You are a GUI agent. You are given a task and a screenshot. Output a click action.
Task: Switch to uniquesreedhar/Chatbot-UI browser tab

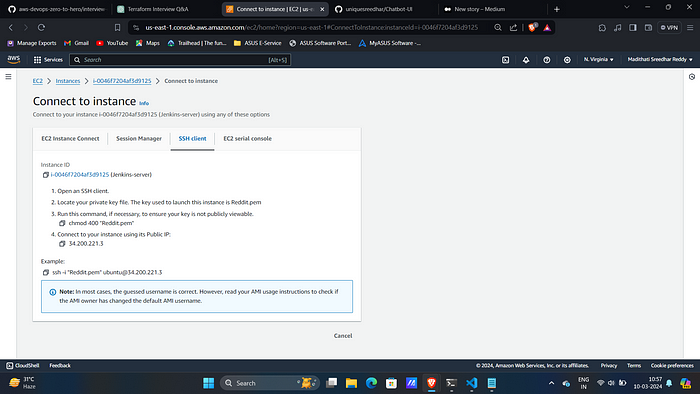click(384, 9)
